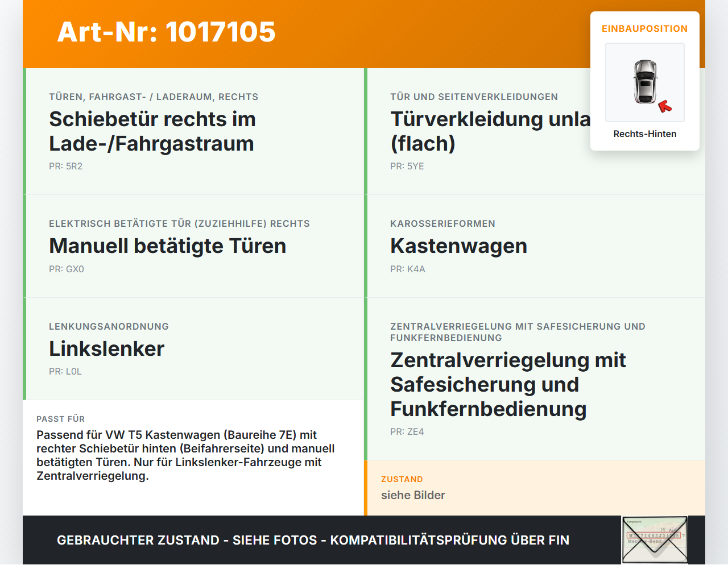
Task: Select the Kastenwagen body type card
Action: tap(535, 246)
